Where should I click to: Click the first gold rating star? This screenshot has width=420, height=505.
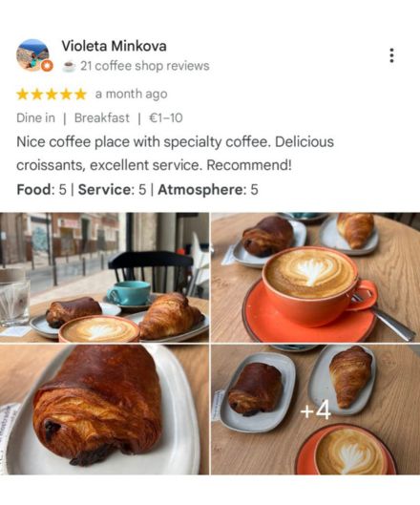(x=23, y=95)
